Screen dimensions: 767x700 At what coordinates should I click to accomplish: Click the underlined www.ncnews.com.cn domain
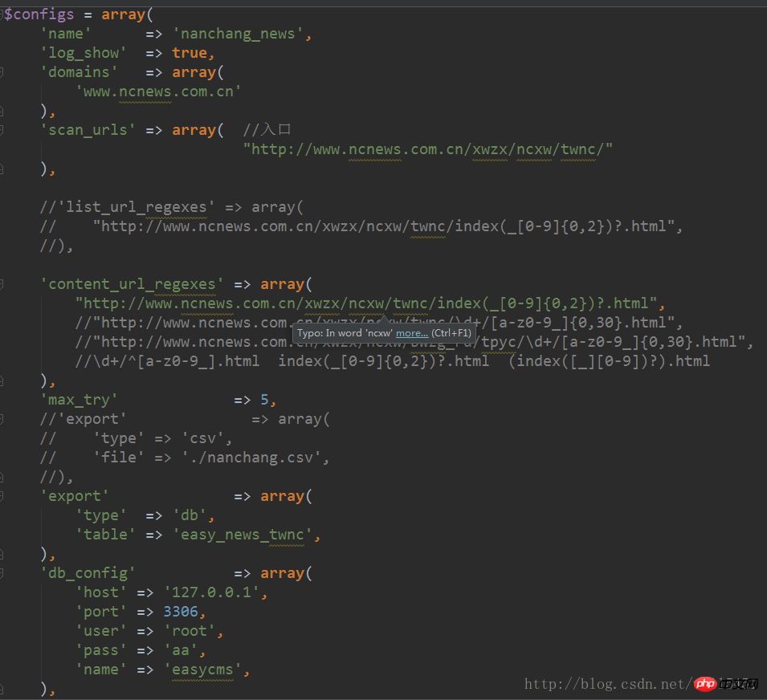158,92
